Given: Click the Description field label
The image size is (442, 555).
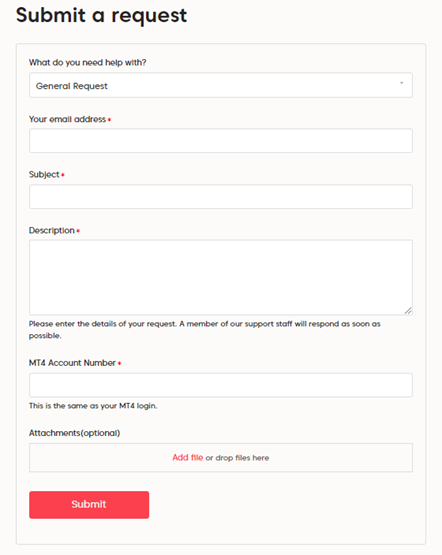Looking at the screenshot, I should [52, 230].
